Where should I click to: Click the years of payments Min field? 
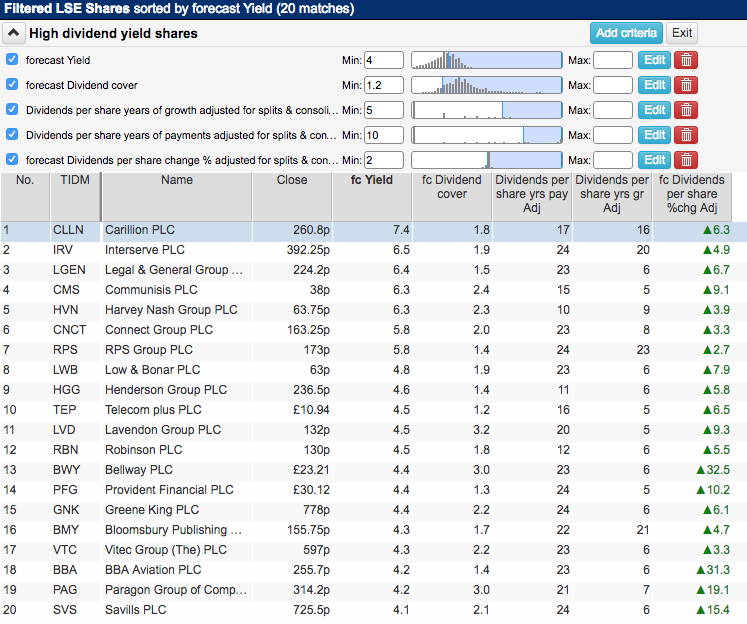pos(384,135)
